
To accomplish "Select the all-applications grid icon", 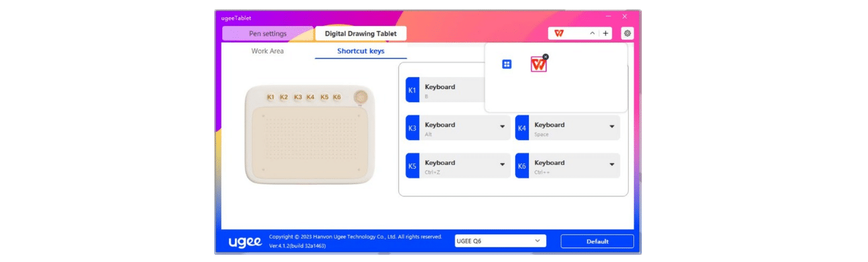I will click(x=507, y=64).
